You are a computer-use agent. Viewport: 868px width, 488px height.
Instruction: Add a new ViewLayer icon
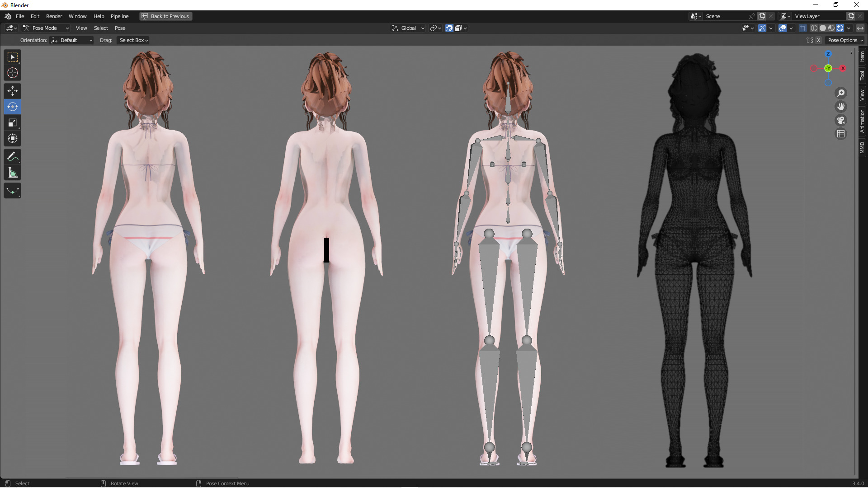click(851, 16)
